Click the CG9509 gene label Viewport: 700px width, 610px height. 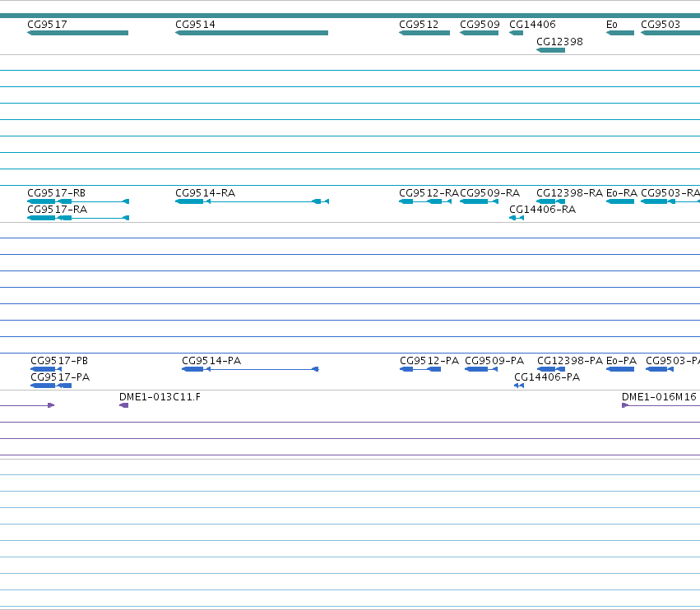[x=480, y=25]
